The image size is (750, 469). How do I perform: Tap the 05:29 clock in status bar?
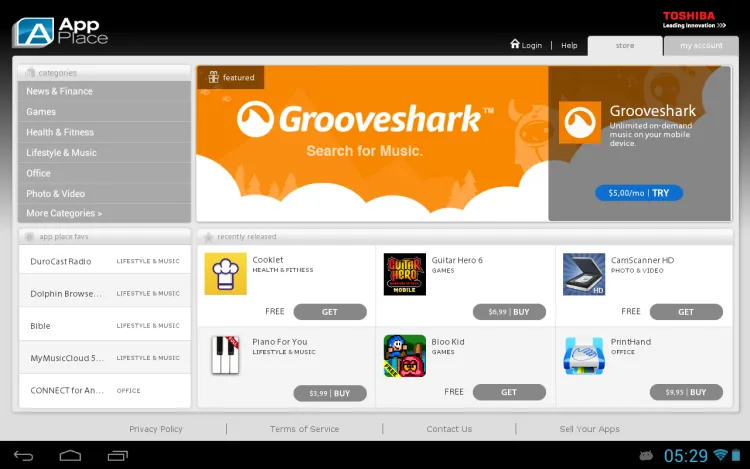pos(685,456)
